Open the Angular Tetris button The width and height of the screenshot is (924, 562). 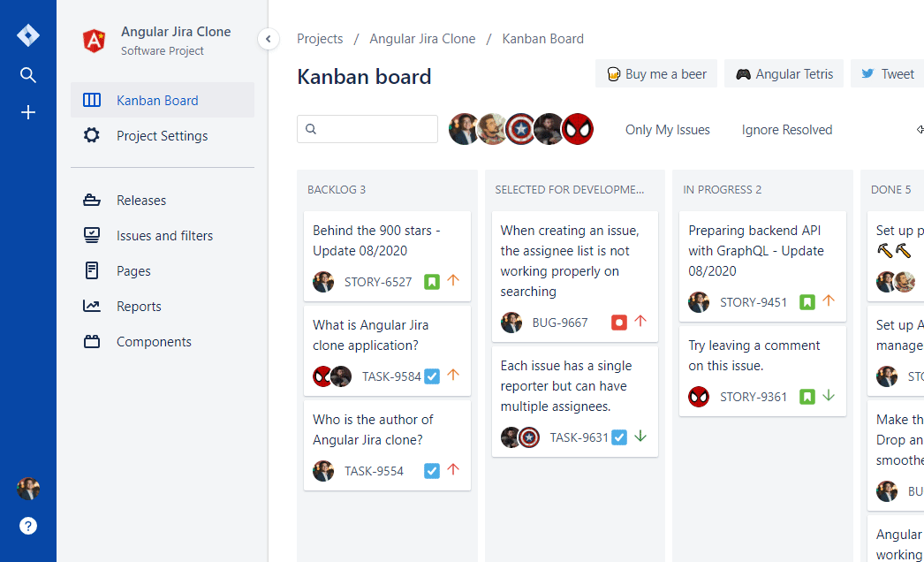784,73
